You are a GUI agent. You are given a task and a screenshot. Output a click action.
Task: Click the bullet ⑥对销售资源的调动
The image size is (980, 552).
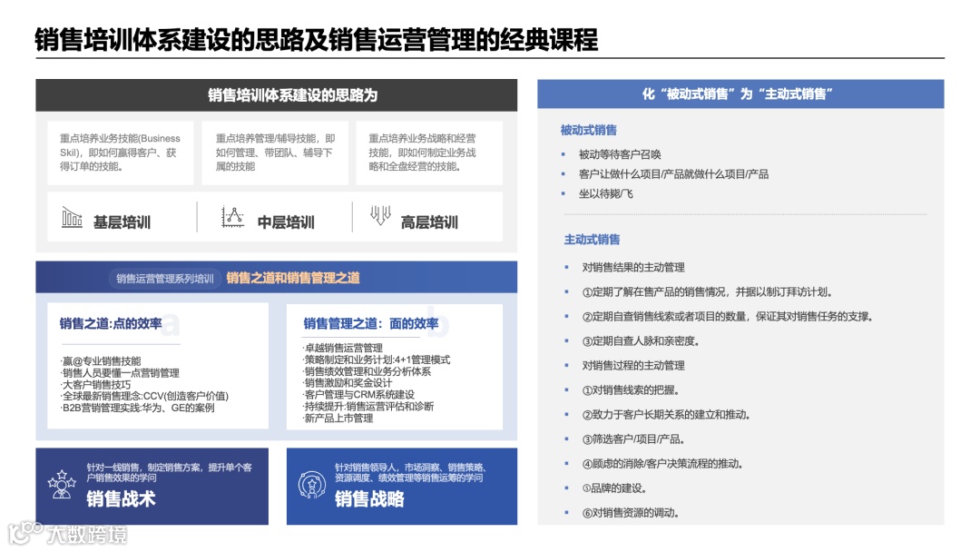(x=631, y=513)
